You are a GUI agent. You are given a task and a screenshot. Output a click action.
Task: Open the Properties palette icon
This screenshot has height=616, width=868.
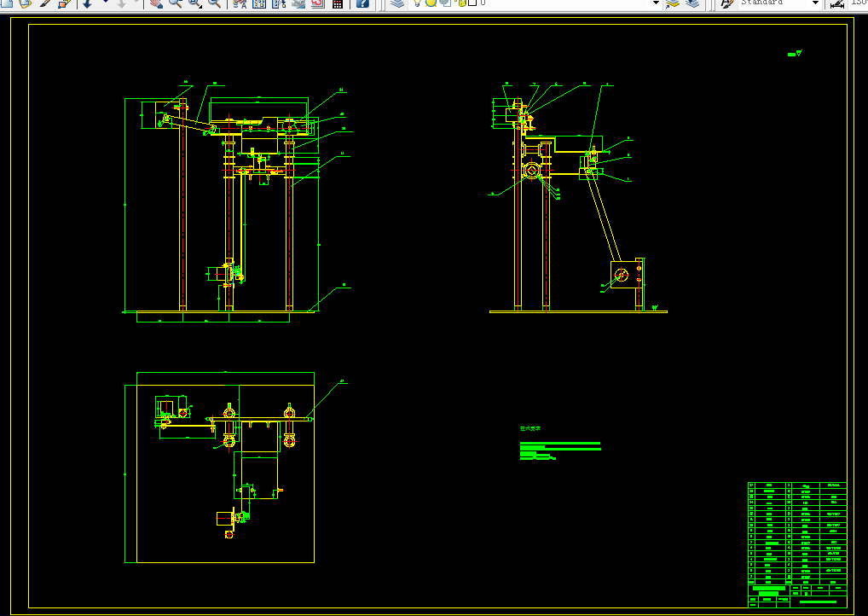click(x=240, y=3)
